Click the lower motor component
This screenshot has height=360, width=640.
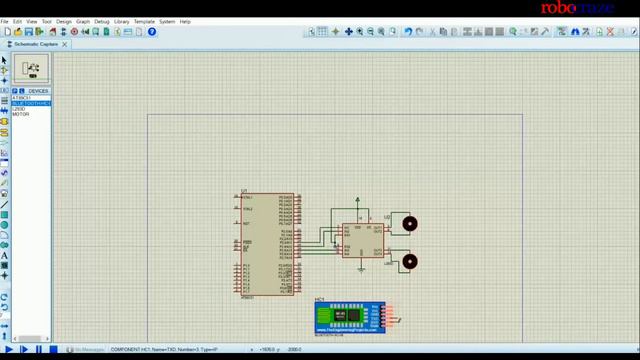pyautogui.click(x=410, y=261)
